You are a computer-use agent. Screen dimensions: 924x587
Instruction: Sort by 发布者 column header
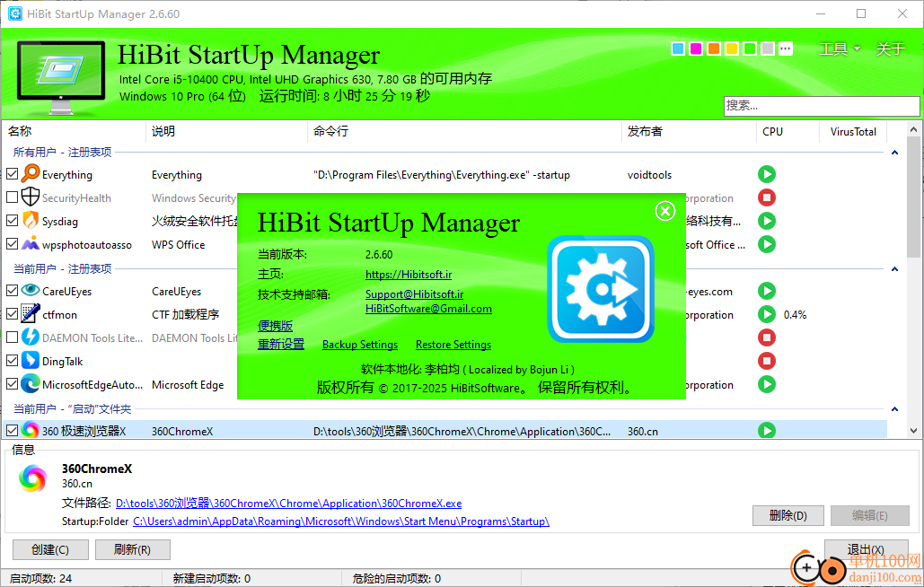(x=688, y=131)
